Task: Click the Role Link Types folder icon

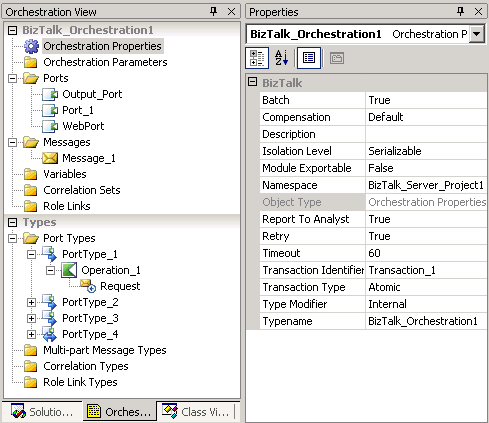Action: tap(31, 382)
